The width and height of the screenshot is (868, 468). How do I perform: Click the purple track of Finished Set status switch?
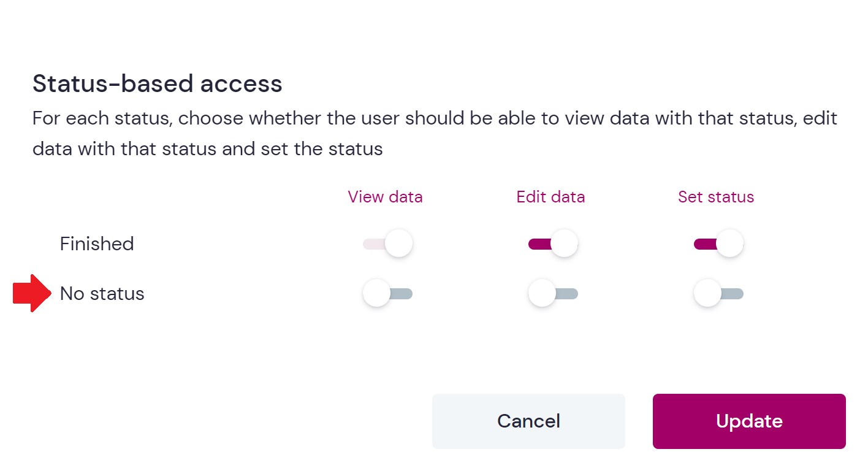[705, 244]
